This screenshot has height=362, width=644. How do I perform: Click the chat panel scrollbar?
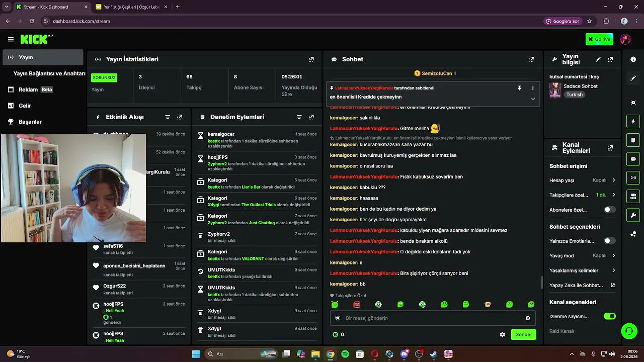[541, 282]
